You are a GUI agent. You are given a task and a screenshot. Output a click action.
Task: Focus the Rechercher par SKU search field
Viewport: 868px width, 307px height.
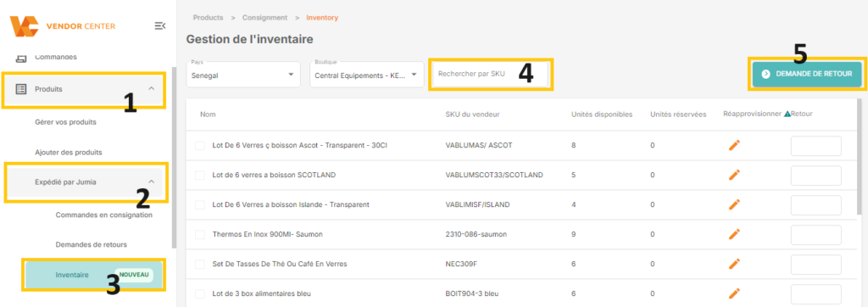(x=491, y=75)
